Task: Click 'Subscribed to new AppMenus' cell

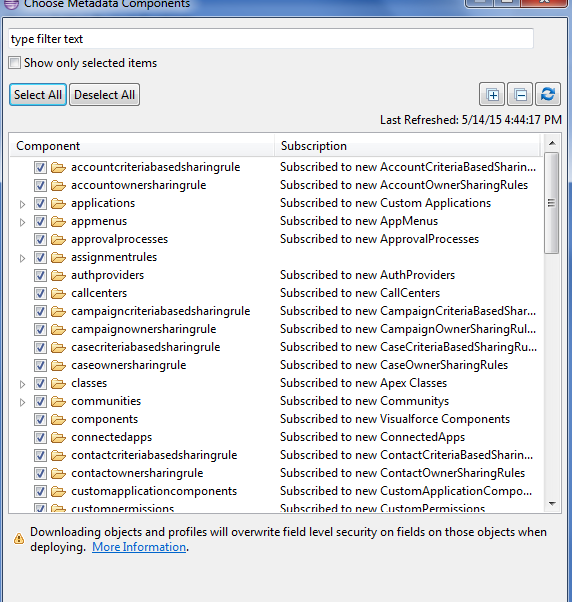Action: tap(359, 221)
